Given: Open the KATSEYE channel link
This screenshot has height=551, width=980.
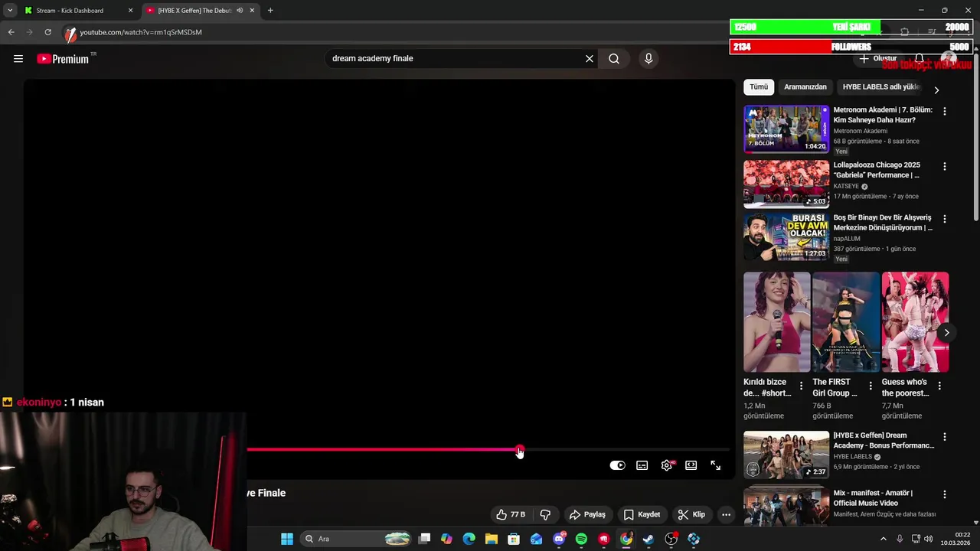Looking at the screenshot, I should 846,186.
